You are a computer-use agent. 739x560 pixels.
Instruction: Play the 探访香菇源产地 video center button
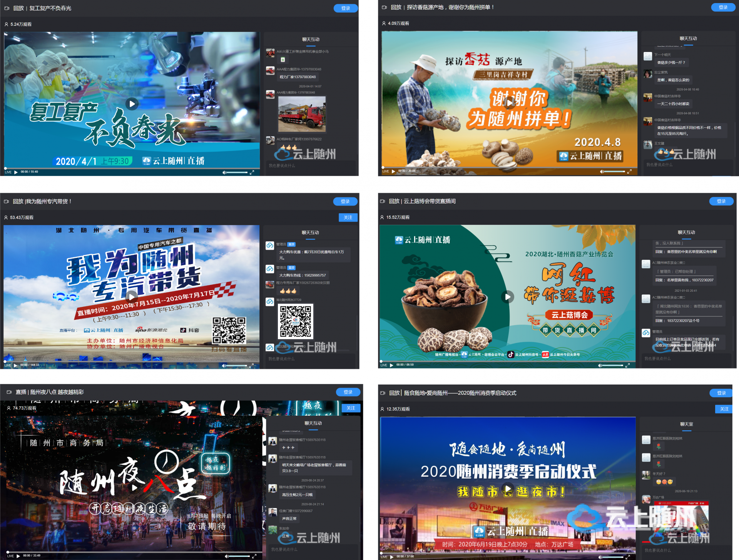510,102
